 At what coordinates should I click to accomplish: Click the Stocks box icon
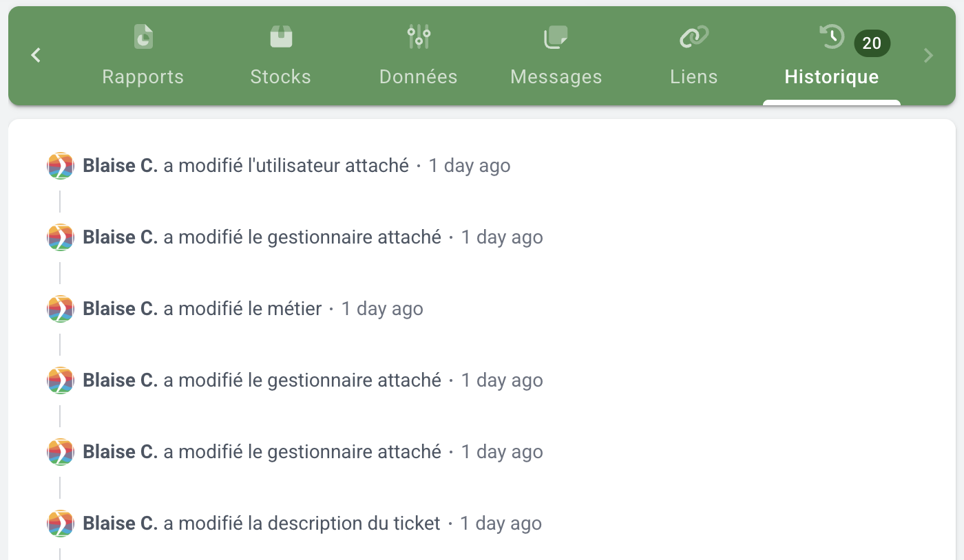click(281, 37)
